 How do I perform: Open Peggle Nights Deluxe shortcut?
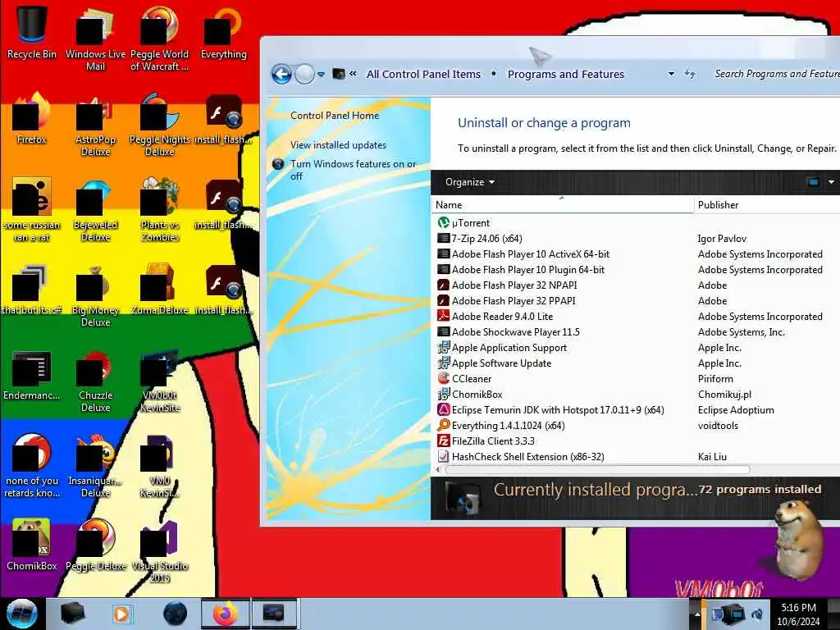pyautogui.click(x=160, y=126)
